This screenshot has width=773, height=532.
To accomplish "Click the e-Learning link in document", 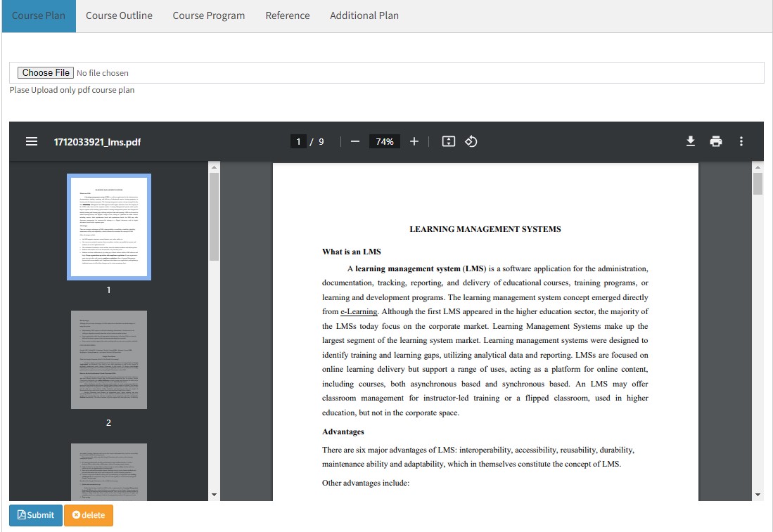I will [359, 311].
